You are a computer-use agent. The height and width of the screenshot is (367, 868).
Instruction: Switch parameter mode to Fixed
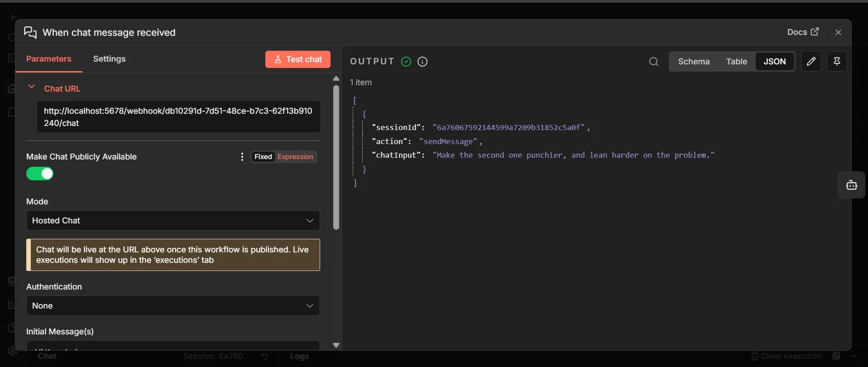(263, 157)
